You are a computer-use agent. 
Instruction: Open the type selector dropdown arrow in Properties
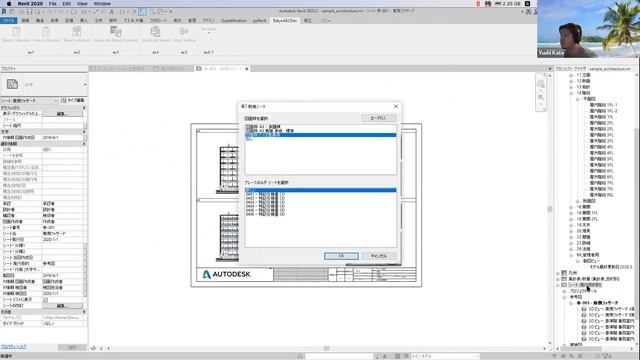[85, 84]
